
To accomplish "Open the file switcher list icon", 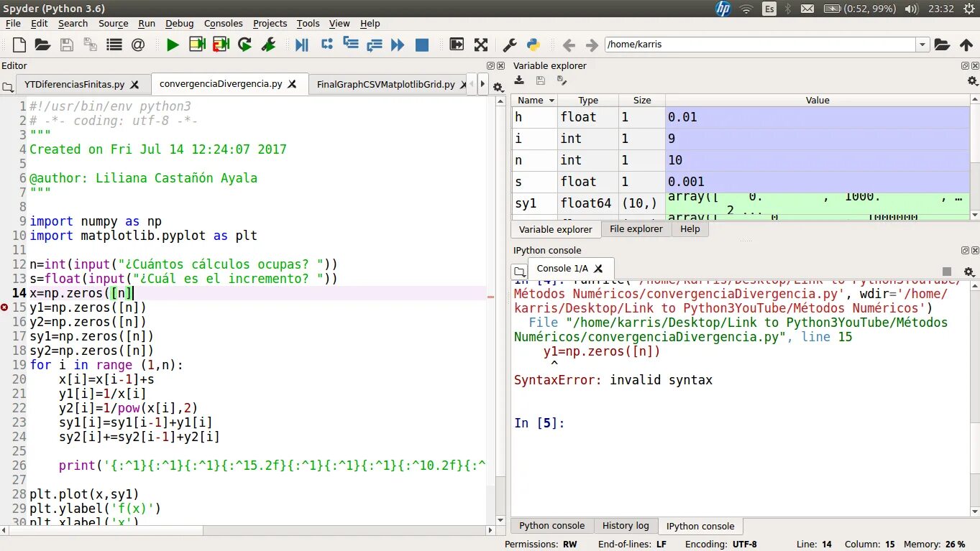I will tap(114, 45).
